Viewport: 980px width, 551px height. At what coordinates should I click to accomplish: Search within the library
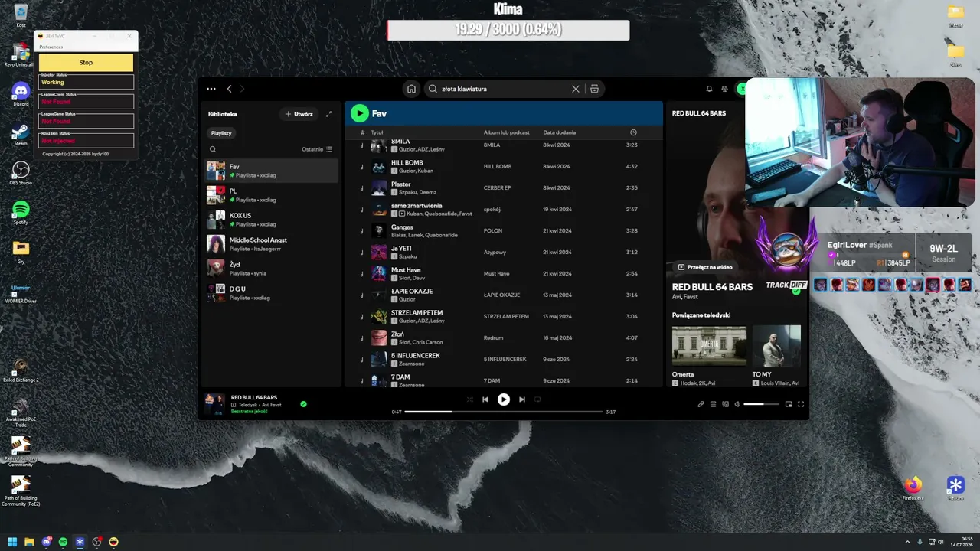click(x=213, y=149)
